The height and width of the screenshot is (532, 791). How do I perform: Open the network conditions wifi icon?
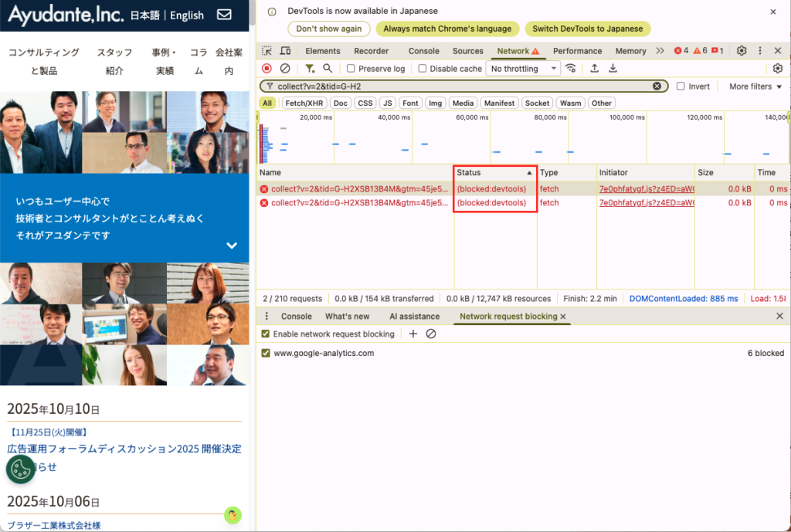571,69
